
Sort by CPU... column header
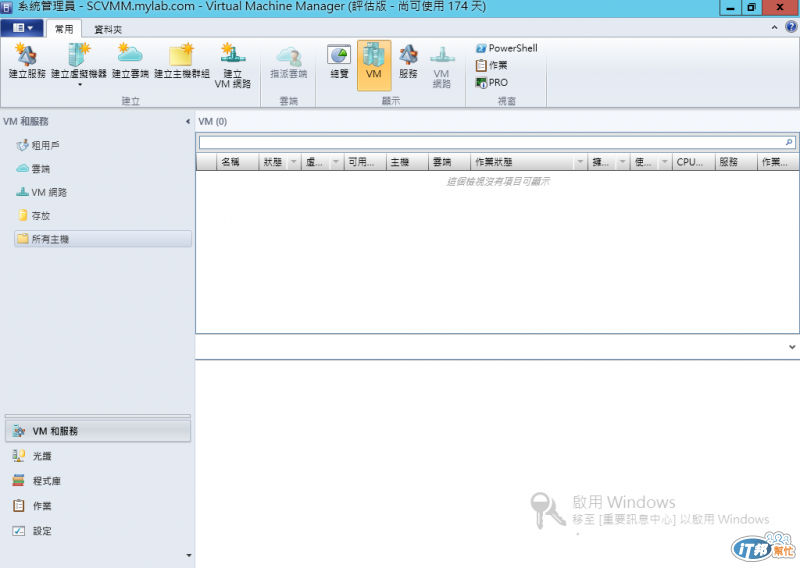(x=693, y=162)
